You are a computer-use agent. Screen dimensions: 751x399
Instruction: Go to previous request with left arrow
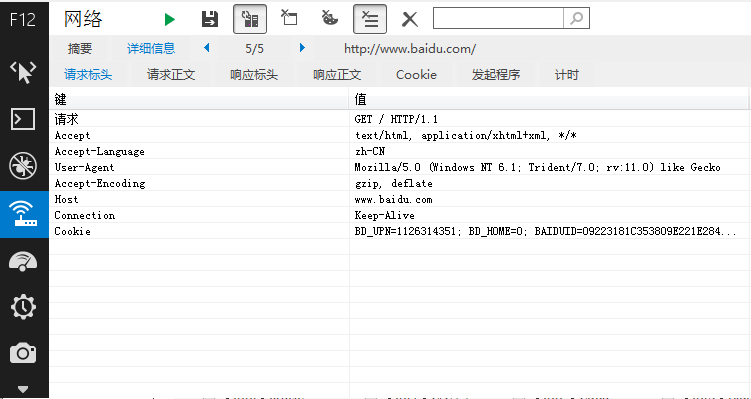click(206, 47)
